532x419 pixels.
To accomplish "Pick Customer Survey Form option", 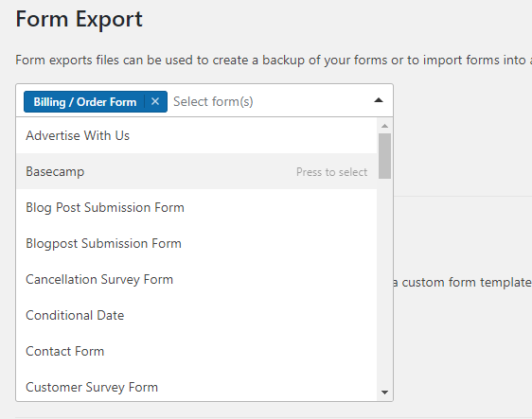I will point(197,386).
